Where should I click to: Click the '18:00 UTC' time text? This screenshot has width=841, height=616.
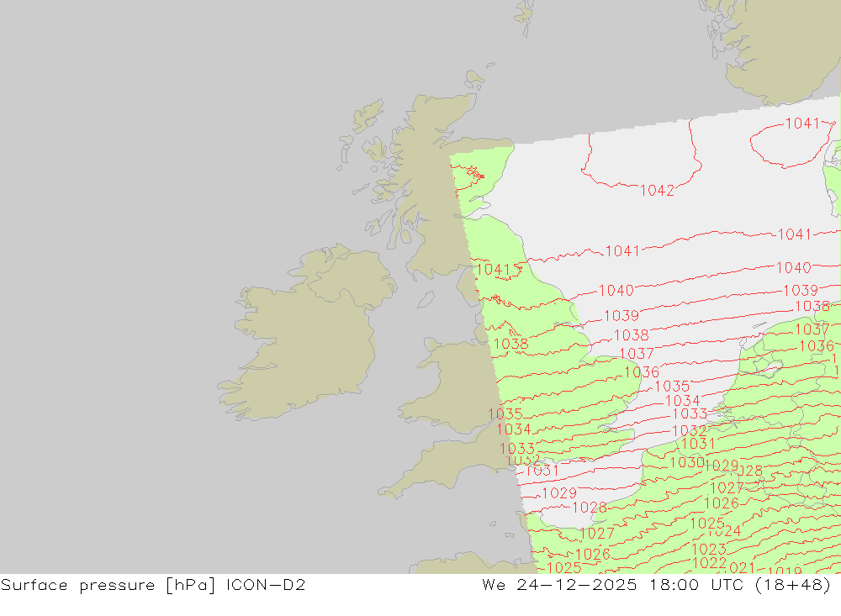tap(696, 584)
